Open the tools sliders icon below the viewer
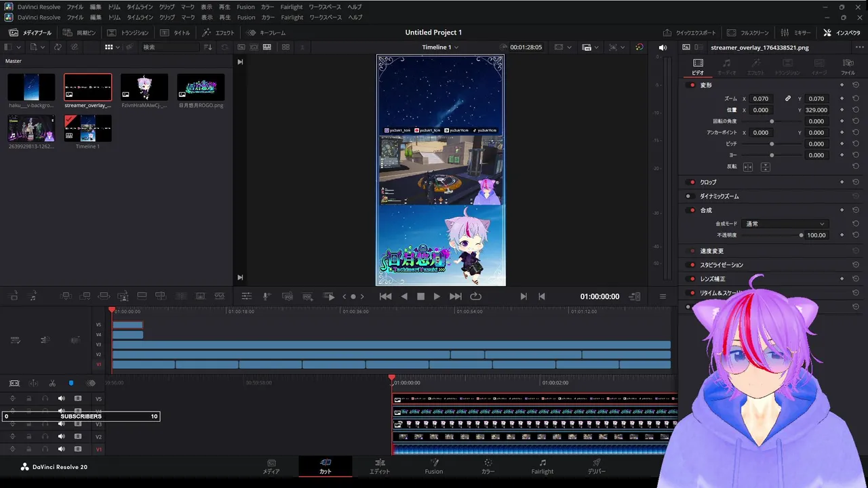This screenshot has width=868, height=488. click(247, 296)
